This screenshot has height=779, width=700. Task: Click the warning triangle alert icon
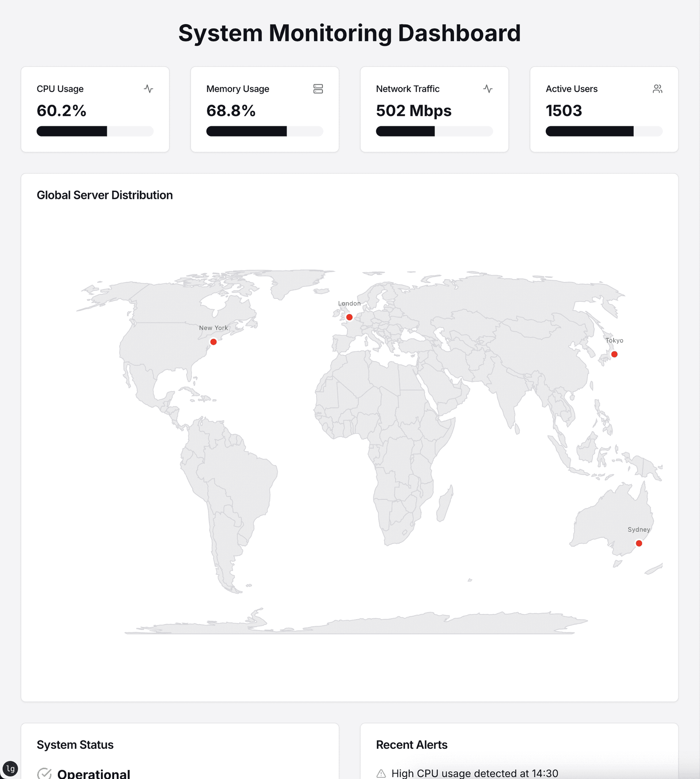coord(381,773)
